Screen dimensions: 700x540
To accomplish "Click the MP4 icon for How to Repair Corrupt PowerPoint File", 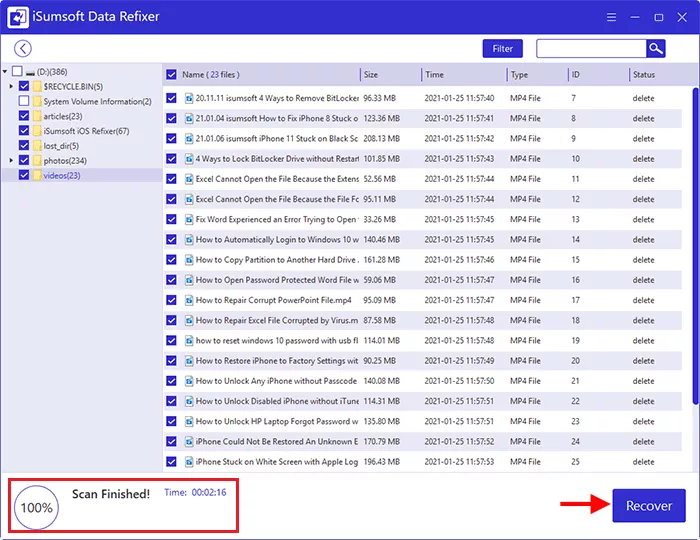I will pyautogui.click(x=188, y=300).
